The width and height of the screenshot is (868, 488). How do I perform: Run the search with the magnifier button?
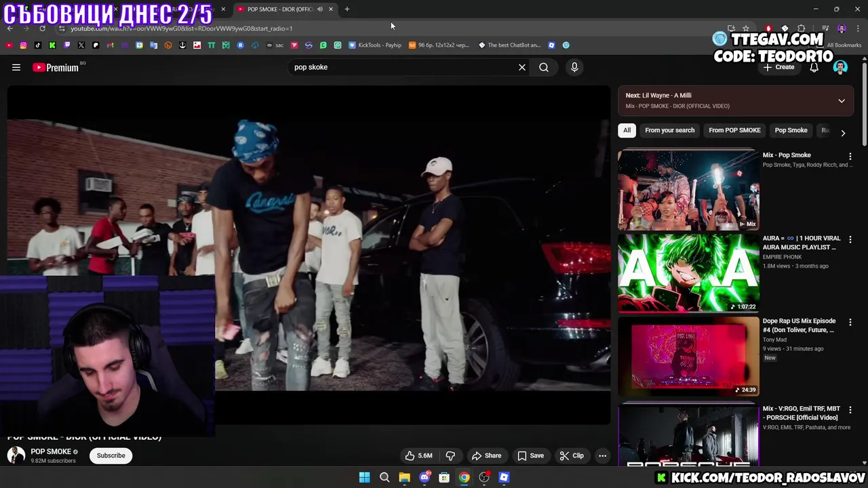point(544,67)
